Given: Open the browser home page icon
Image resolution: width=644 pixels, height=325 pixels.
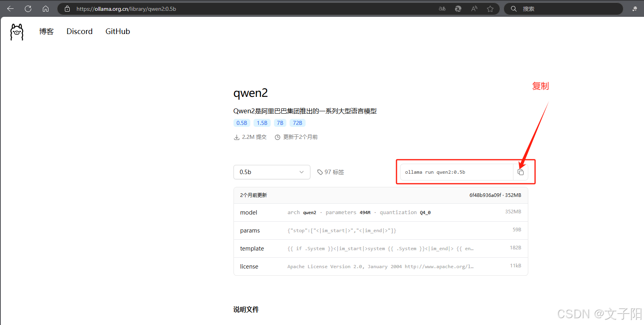Looking at the screenshot, I should point(46,9).
